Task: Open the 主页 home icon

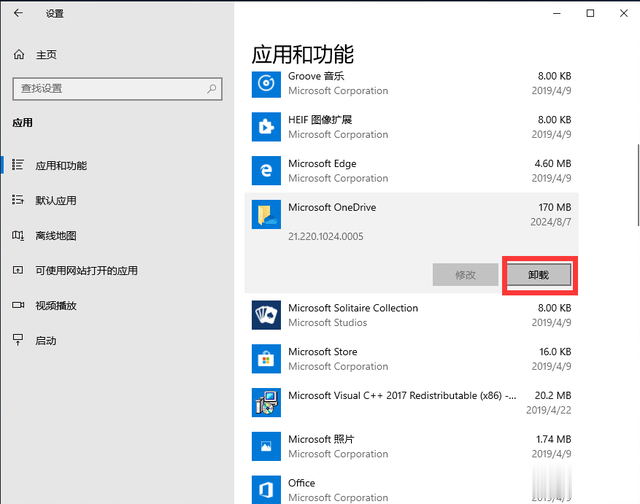Action: (19, 54)
